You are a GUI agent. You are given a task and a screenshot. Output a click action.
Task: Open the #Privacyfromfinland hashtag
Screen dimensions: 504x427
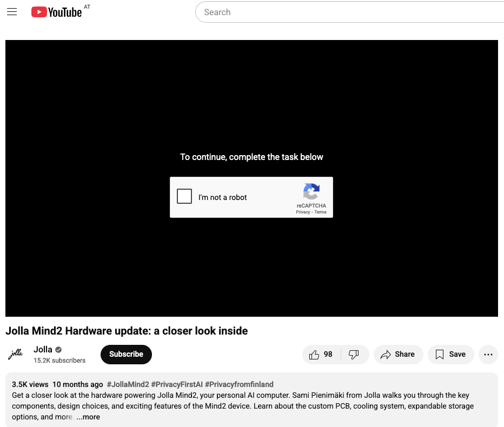239,384
